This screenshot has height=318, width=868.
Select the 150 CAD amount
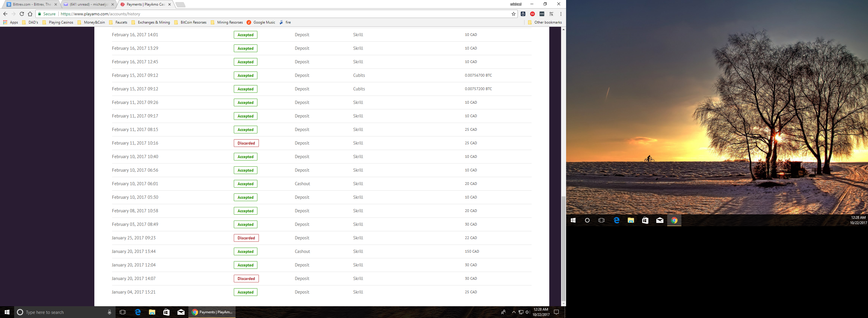coord(472,251)
